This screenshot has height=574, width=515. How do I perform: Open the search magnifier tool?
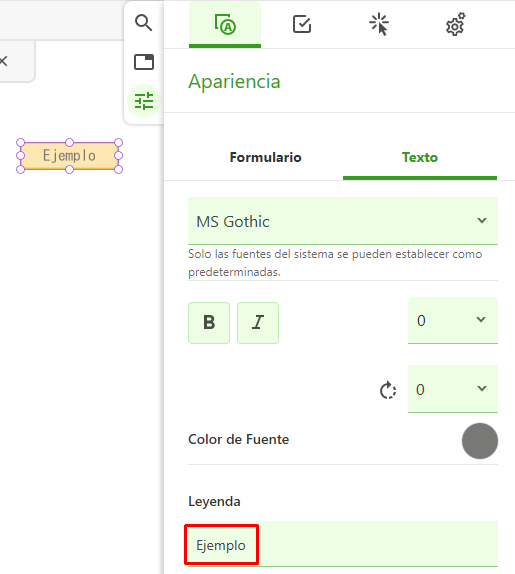[x=143, y=23]
